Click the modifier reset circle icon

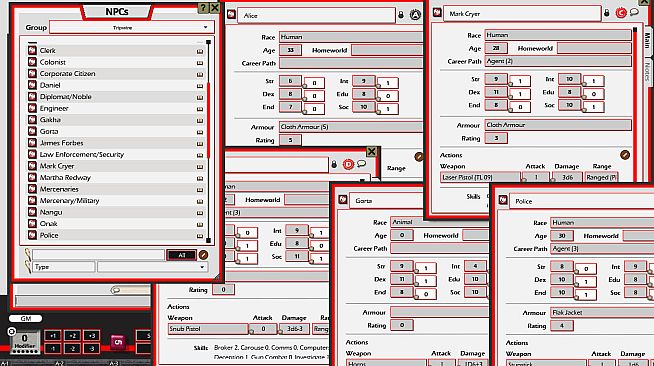coord(11,332)
